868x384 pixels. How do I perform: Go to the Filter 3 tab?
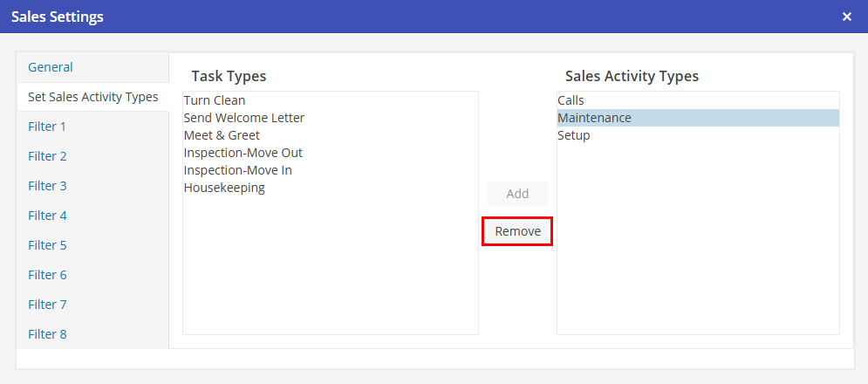click(x=47, y=186)
